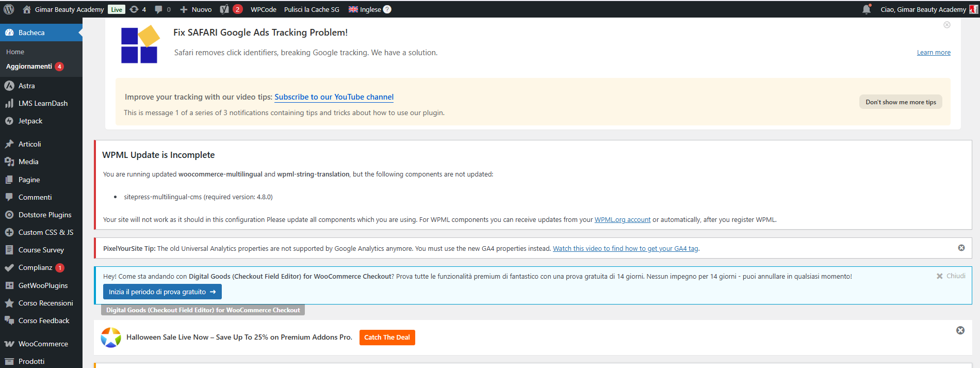The image size is (980, 368).
Task: Expand the Nuovo new content menu
Action: pyautogui.click(x=196, y=9)
